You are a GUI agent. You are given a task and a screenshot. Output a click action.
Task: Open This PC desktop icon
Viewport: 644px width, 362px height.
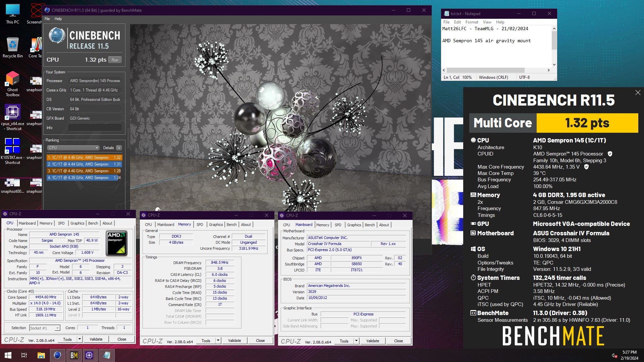pos(12,14)
